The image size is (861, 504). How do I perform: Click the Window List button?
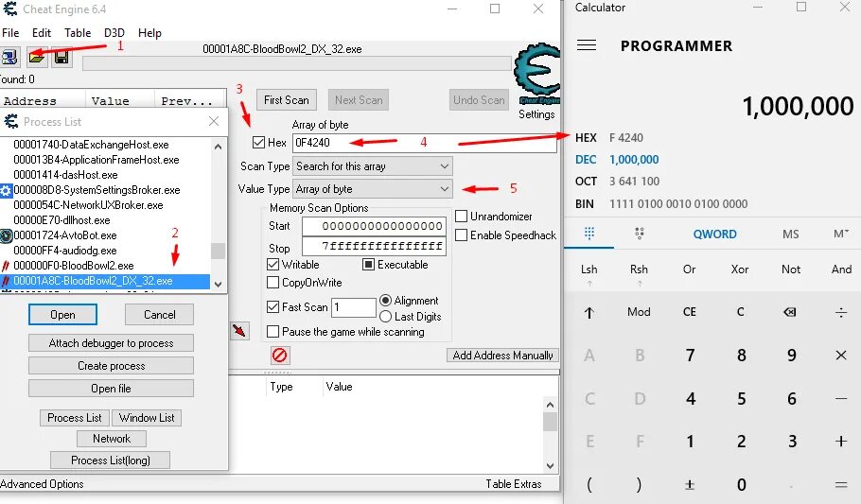[x=147, y=418]
